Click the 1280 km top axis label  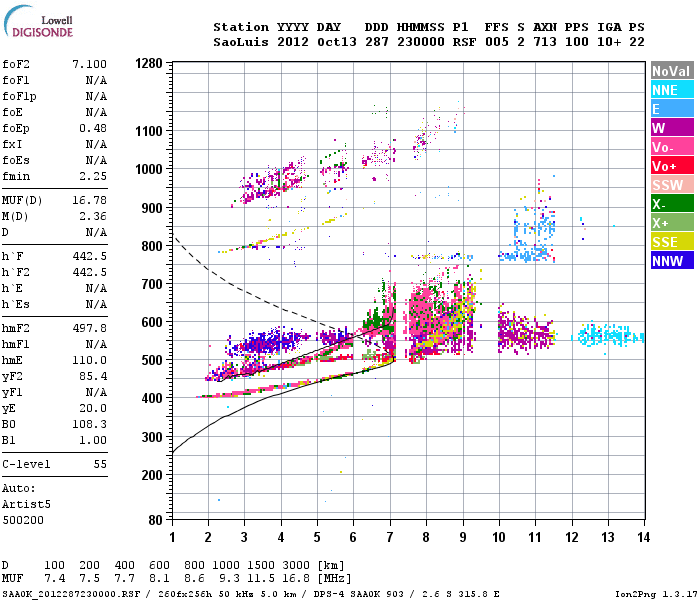pos(149,63)
